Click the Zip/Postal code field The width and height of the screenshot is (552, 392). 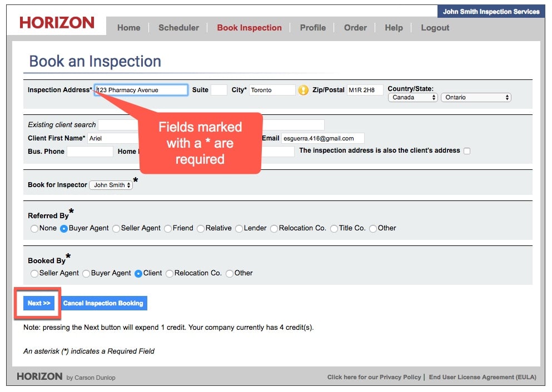point(365,90)
